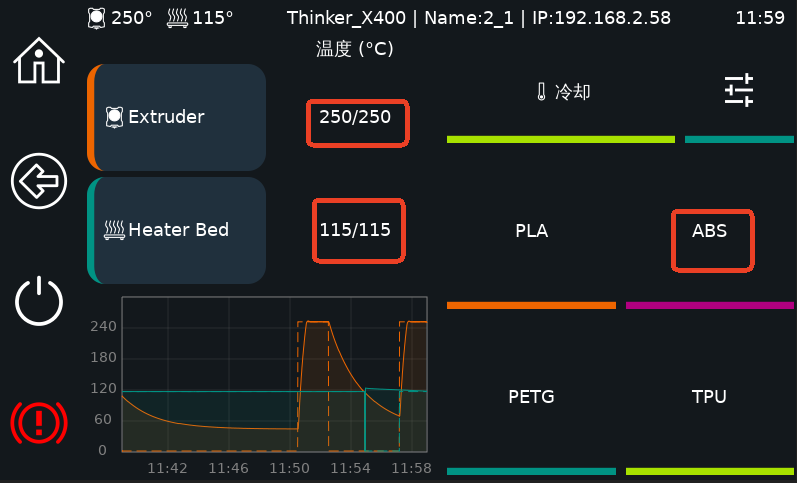The height and width of the screenshot is (483, 797).
Task: Click the thermometer icon beside 冷却
Action: point(541,92)
